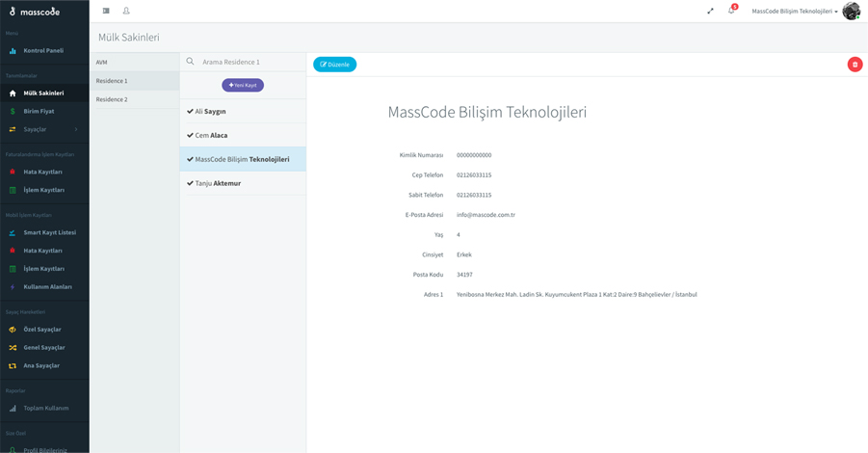Select Residence 2 in the property list
Image resolution: width=868 pixels, height=453 pixels.
point(135,99)
